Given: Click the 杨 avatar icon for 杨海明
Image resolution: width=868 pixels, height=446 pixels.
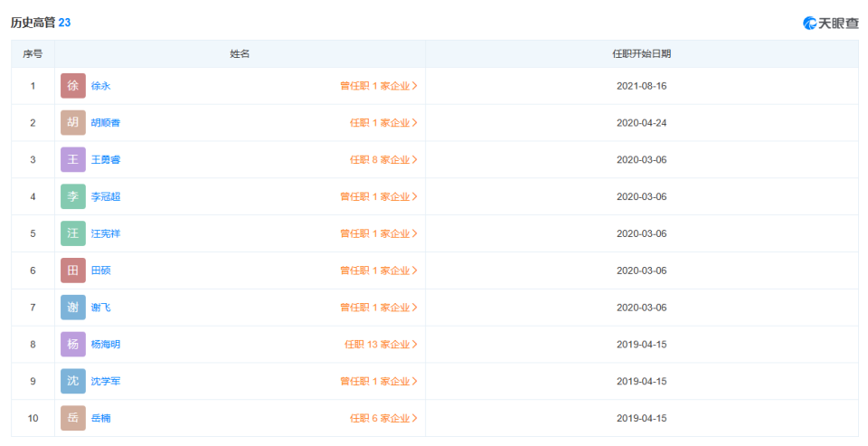Looking at the screenshot, I should 73,345.
